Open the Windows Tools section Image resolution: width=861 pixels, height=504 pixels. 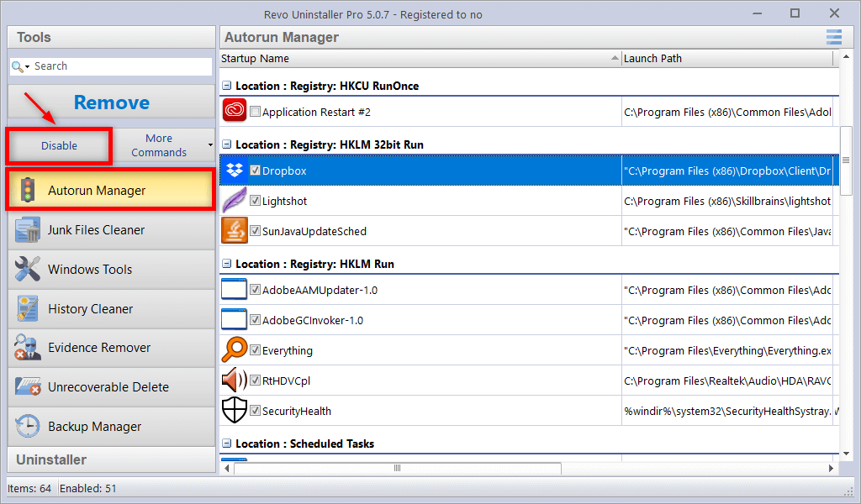112,270
